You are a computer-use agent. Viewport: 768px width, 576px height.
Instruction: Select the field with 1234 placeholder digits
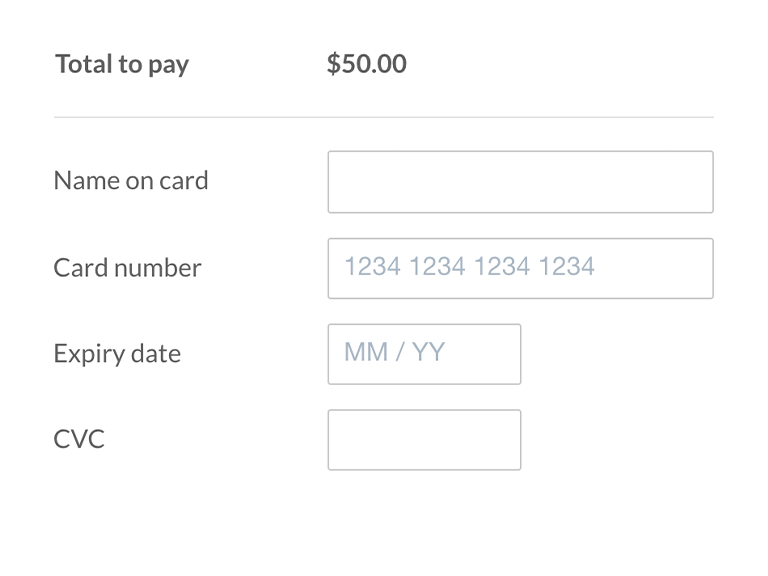[520, 268]
